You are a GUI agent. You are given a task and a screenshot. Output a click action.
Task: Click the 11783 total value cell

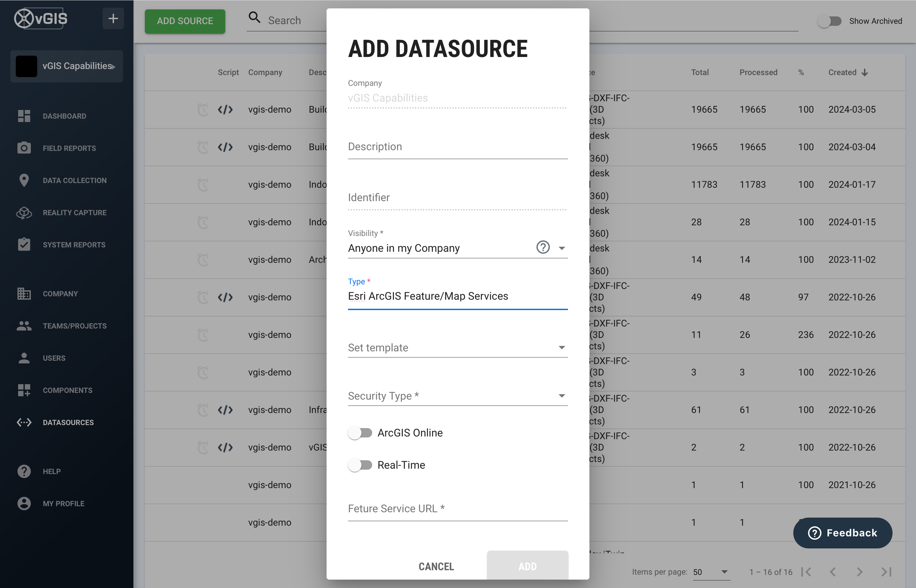704,185
